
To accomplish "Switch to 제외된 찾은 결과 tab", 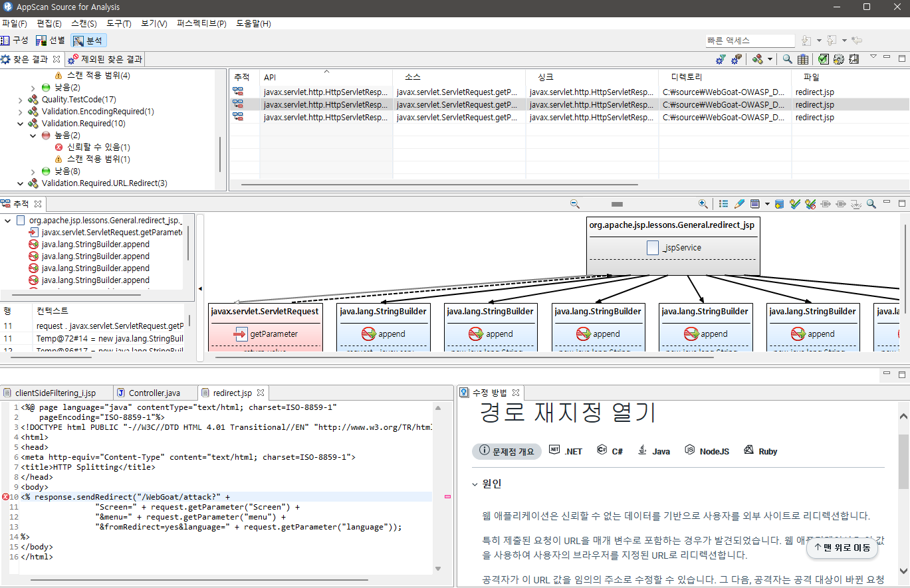I will (x=105, y=59).
